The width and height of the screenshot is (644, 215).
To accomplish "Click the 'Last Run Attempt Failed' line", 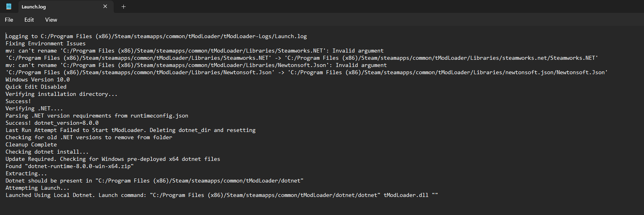I will [x=130, y=130].
